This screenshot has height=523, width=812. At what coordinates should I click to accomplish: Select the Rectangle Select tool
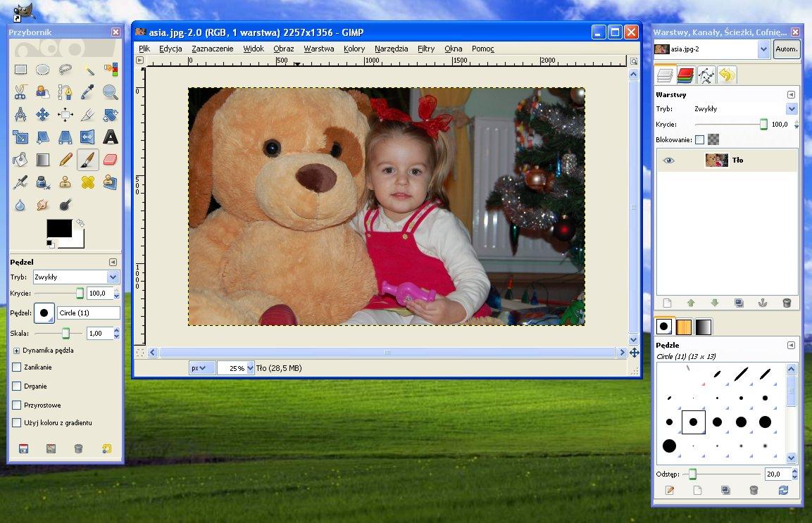click(x=20, y=70)
